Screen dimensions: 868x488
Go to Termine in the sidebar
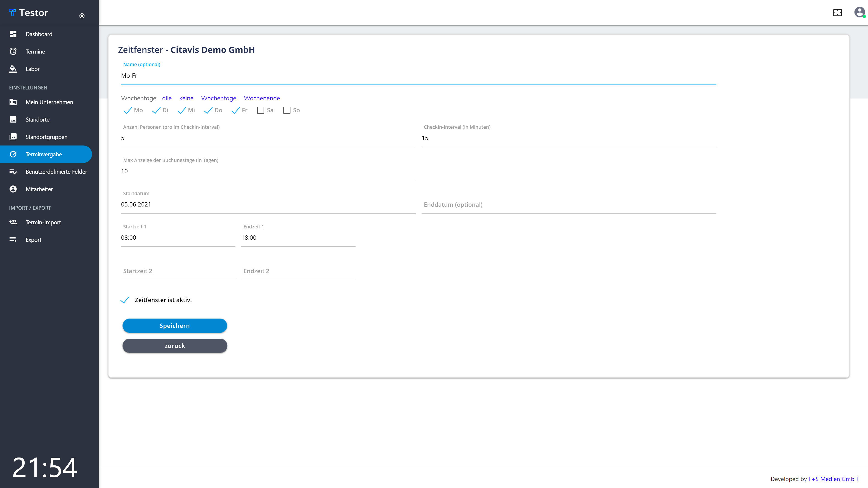pyautogui.click(x=46, y=52)
